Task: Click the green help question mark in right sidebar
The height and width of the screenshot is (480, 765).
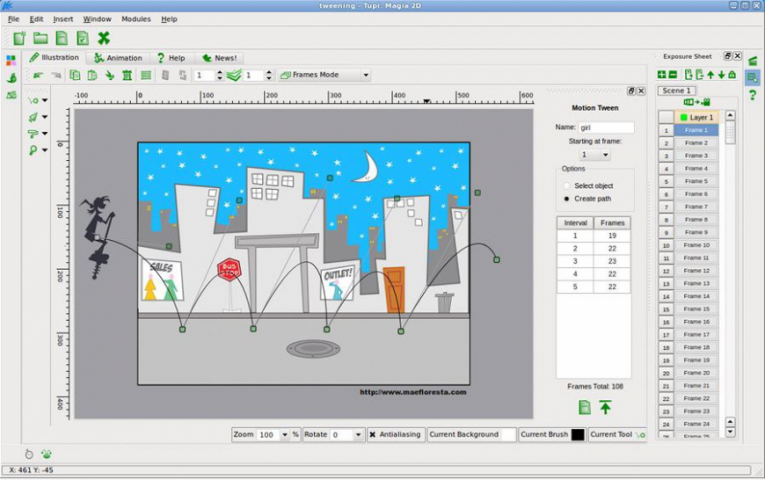Action: click(752, 95)
